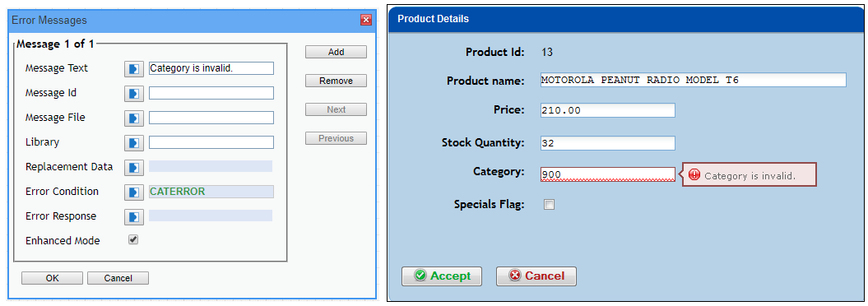Viewport: 868px width, 306px height.
Task: Click the Replacement Data binding icon
Action: [133, 167]
